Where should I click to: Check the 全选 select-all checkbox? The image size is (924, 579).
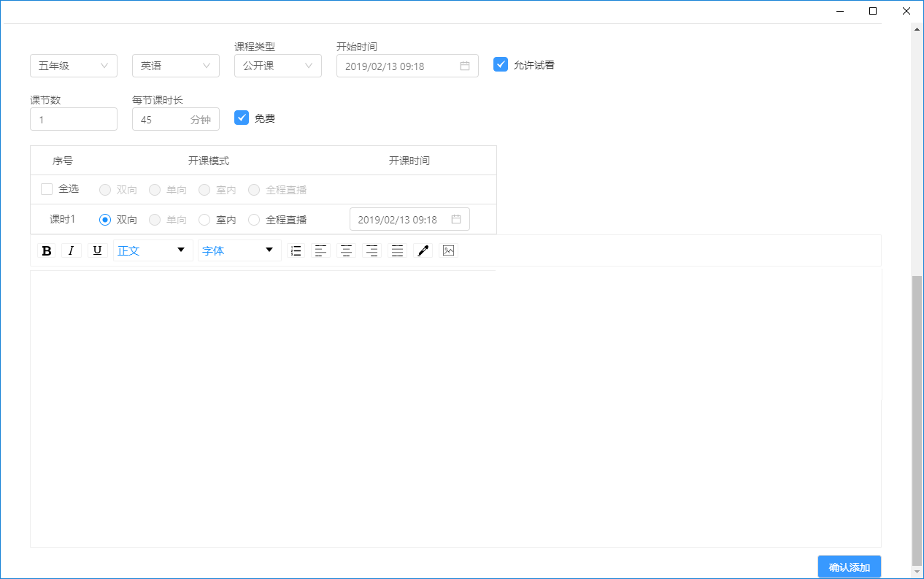click(47, 188)
